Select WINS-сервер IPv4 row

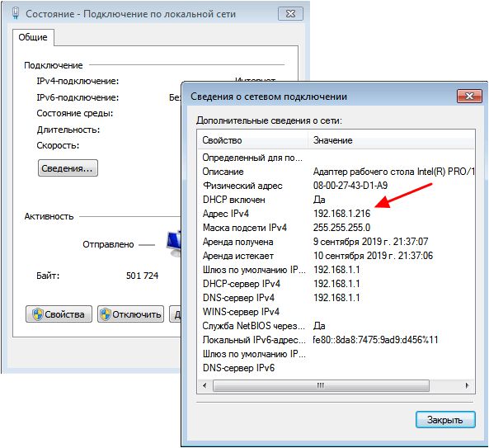336,312
